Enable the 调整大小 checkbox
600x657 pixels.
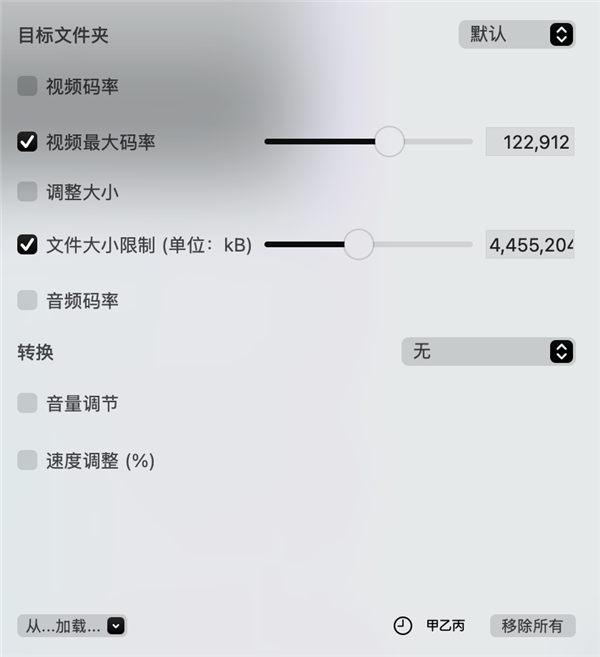(28, 193)
